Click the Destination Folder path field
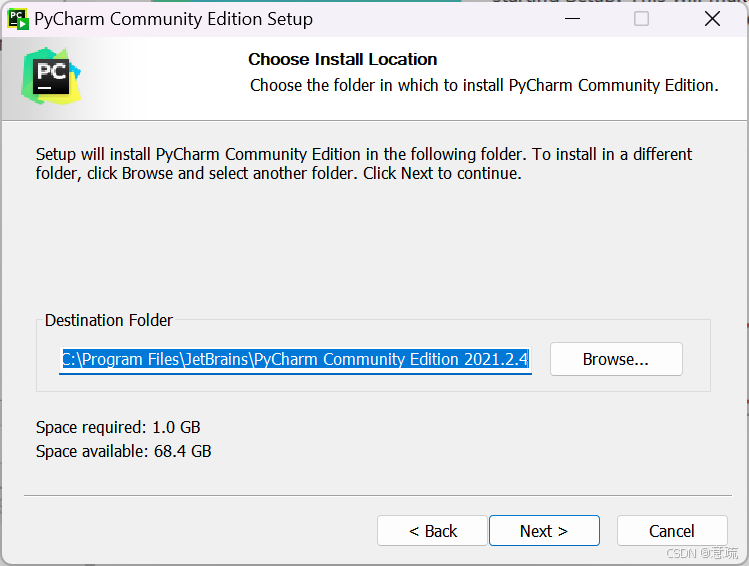This screenshot has height=566, width=749. 295,359
